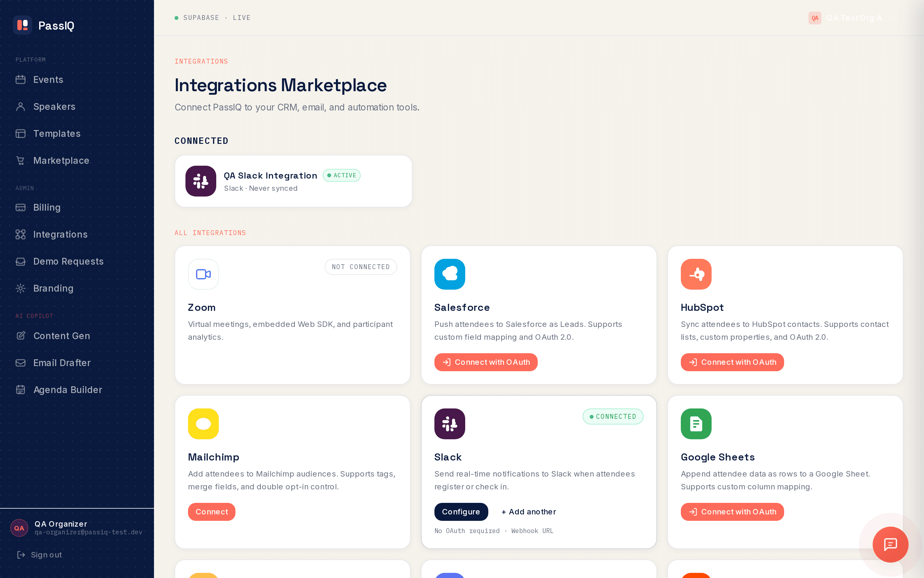Image resolution: width=924 pixels, height=578 pixels.
Task: Click the Marketplace cart icon
Action: [21, 161]
